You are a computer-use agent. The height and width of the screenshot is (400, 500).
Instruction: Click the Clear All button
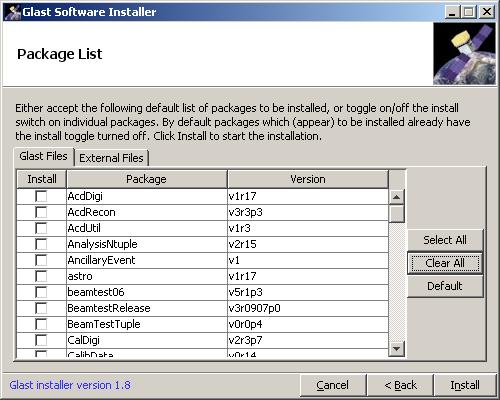point(445,263)
